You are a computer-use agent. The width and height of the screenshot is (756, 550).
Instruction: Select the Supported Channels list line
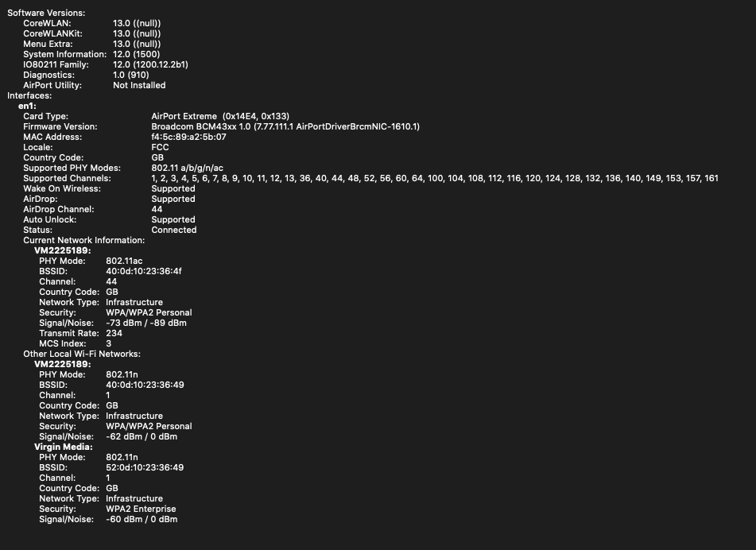[435, 178]
